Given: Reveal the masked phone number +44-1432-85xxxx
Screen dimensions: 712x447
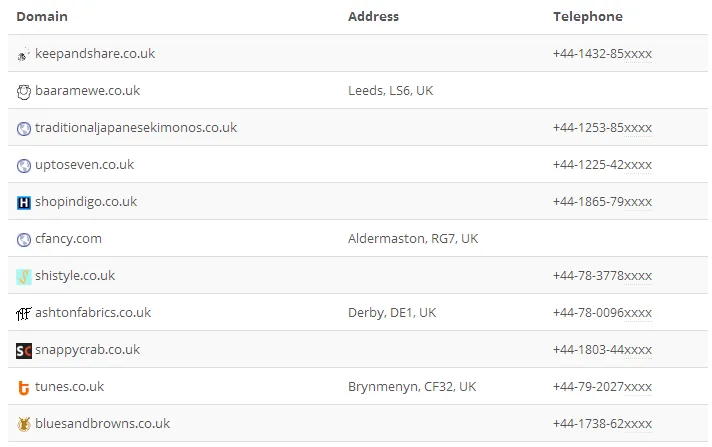Looking at the screenshot, I should 602,54.
